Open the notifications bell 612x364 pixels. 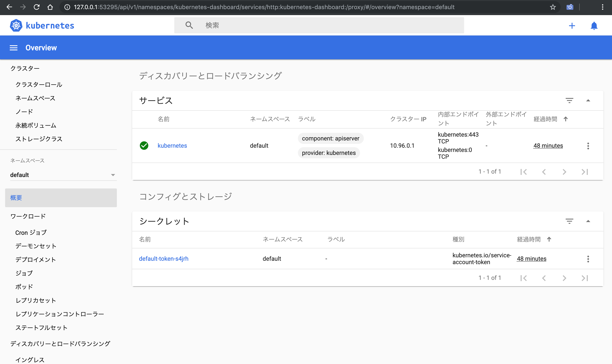594,25
